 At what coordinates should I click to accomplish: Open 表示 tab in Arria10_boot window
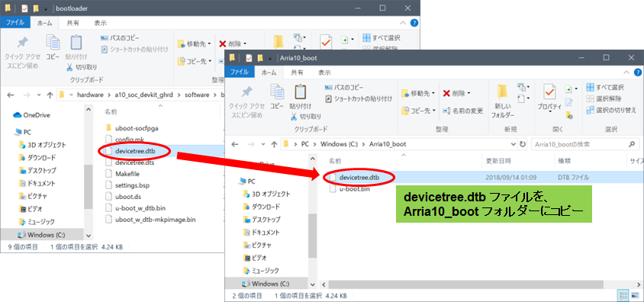[x=324, y=72]
